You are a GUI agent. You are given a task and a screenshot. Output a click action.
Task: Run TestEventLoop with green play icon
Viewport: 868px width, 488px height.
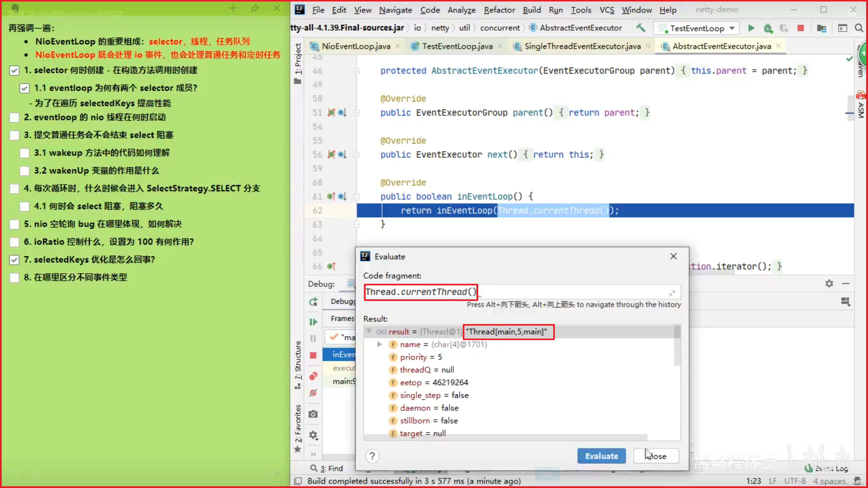point(751,28)
